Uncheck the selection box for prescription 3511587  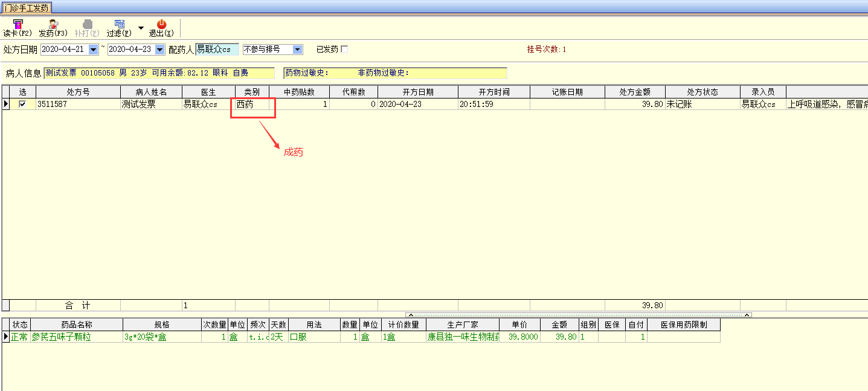click(23, 104)
